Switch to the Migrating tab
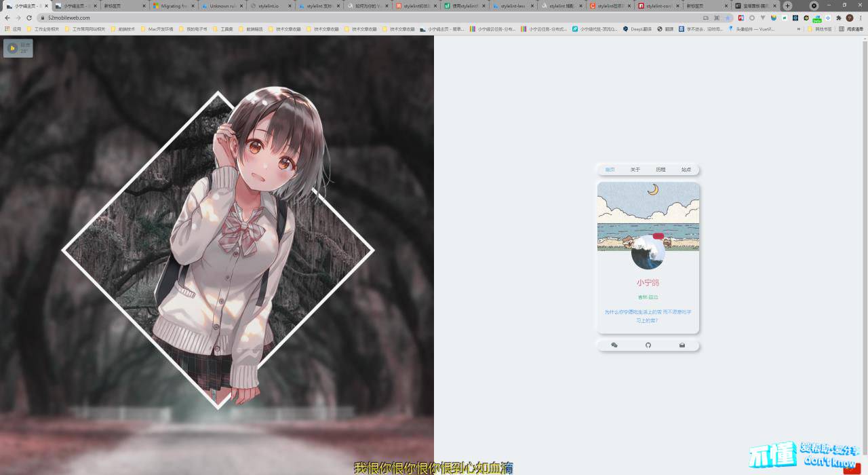 coord(173,5)
